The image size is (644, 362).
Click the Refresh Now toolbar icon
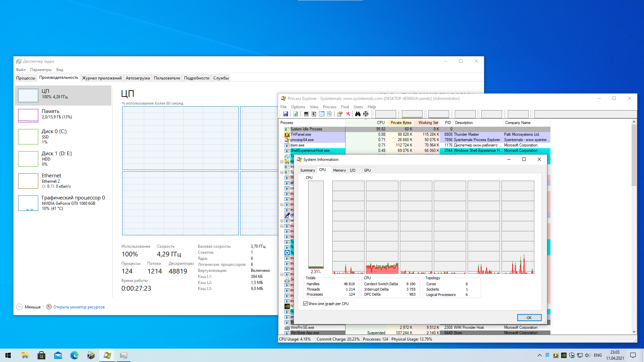click(296, 114)
